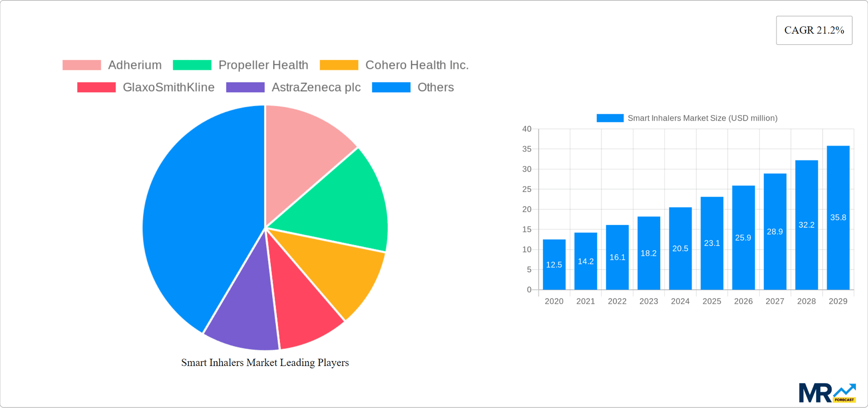The height and width of the screenshot is (408, 868).
Task: Toggle visibility of the Others legend entry
Action: 434,87
